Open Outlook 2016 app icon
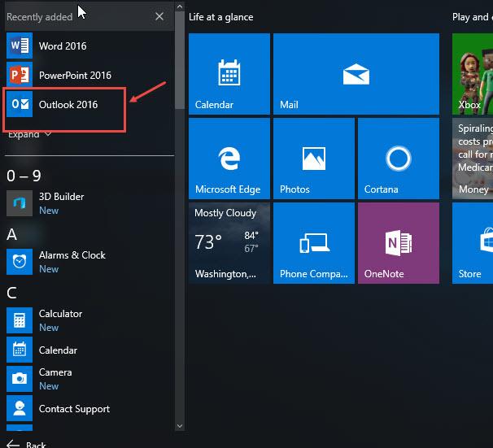This screenshot has height=448, width=493. pyautogui.click(x=20, y=104)
